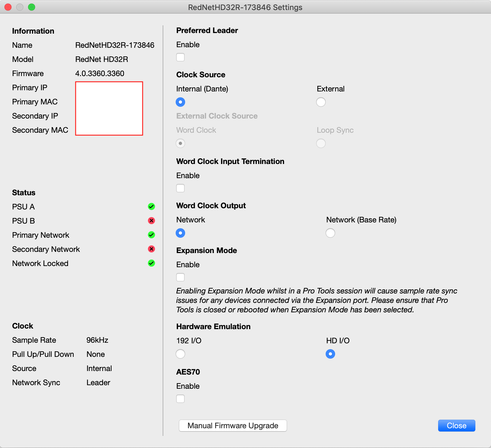Click the Primary IP label
The height and width of the screenshot is (448, 491).
click(x=30, y=88)
